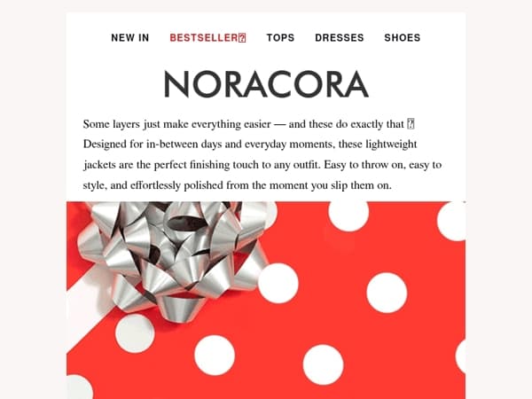Click the missing emoji glyph after 'exactly that'

[x=411, y=124]
